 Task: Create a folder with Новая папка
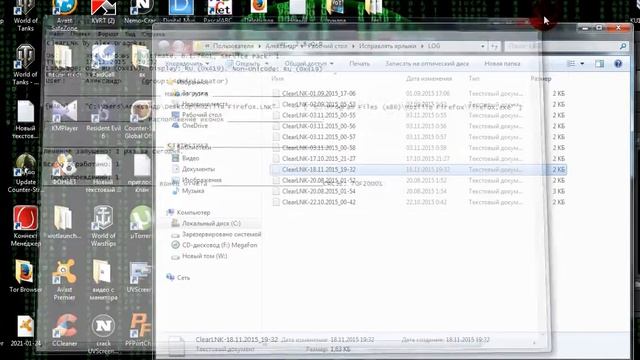502,64
